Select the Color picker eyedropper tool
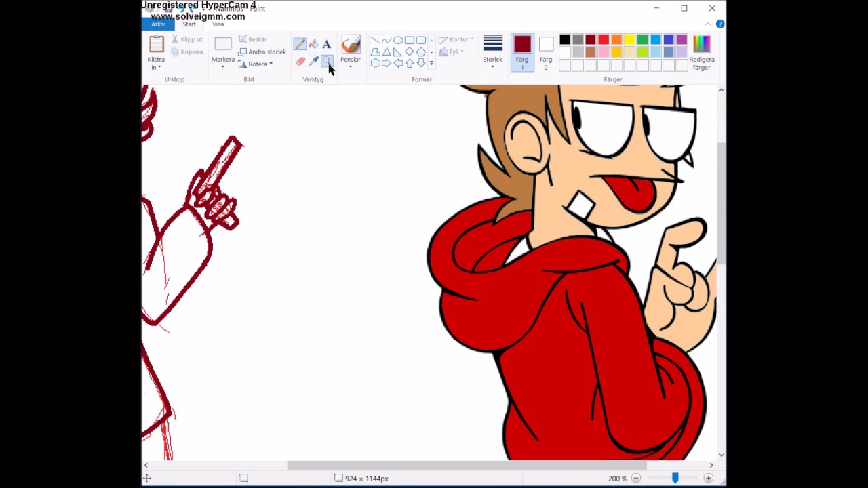This screenshot has width=868, height=488. [313, 61]
